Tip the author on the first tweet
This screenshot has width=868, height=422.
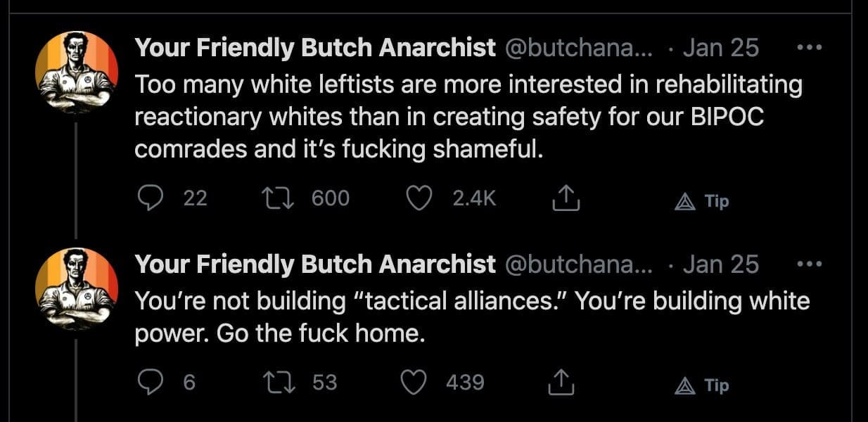(x=702, y=201)
